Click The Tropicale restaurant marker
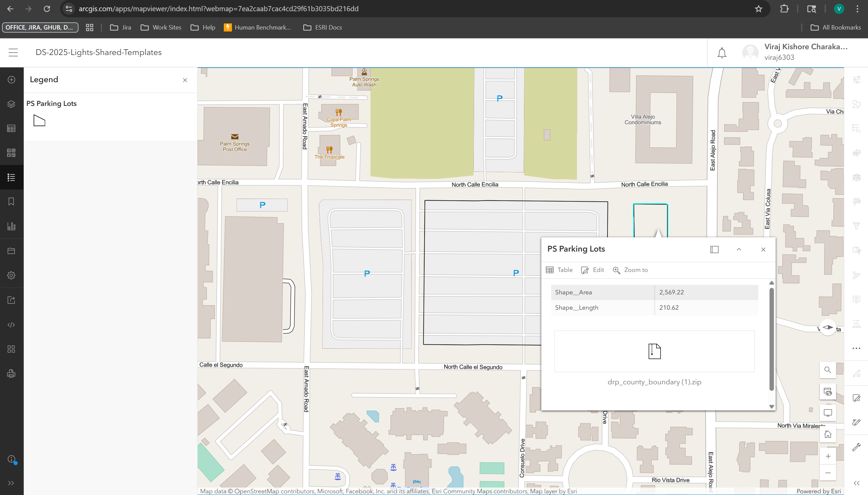The image size is (868, 495). 329,150
